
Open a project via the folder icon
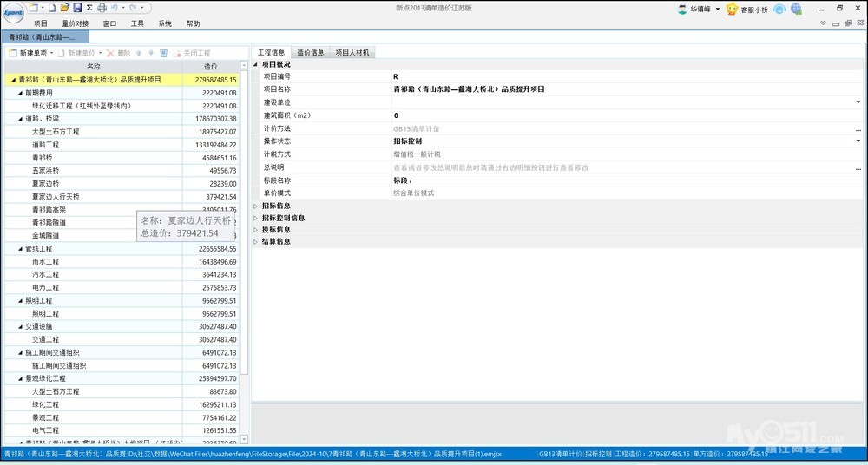coord(65,8)
